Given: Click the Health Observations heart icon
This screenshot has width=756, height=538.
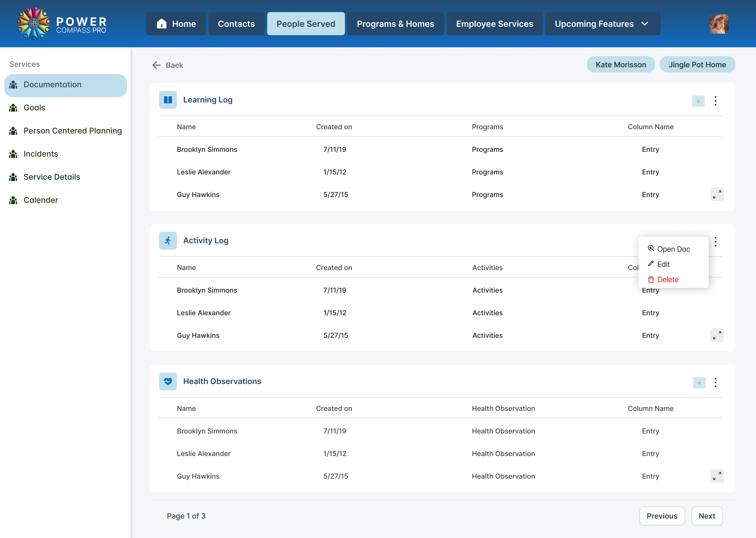Looking at the screenshot, I should tap(168, 381).
